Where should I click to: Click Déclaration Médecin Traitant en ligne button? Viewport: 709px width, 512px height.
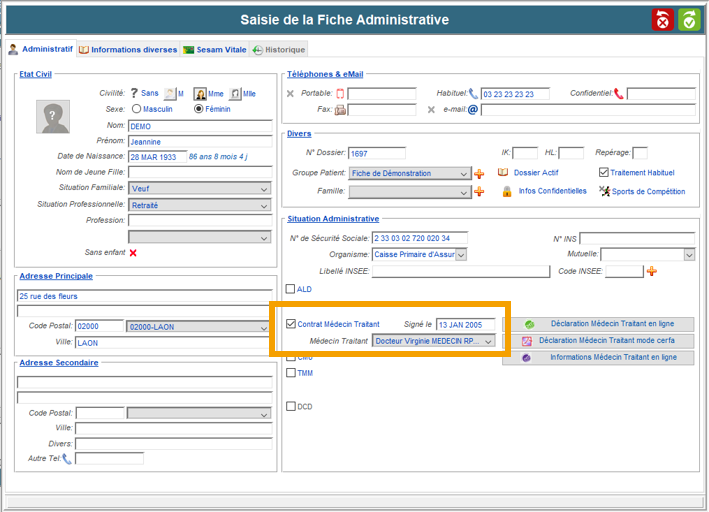coord(598,324)
